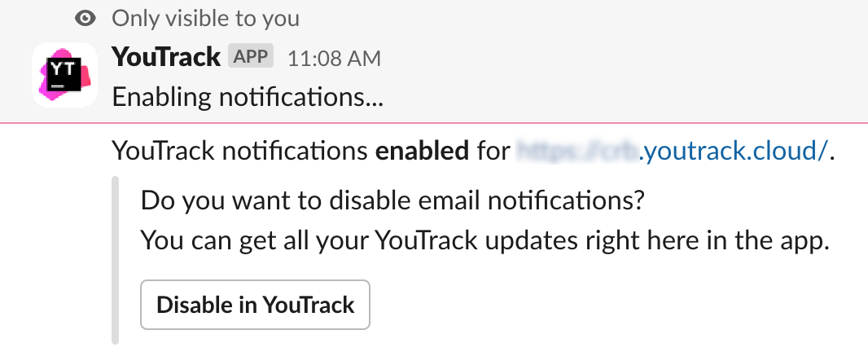The image size is (868, 352).
Task: Open the YouTrack app avatar
Action: 64,75
